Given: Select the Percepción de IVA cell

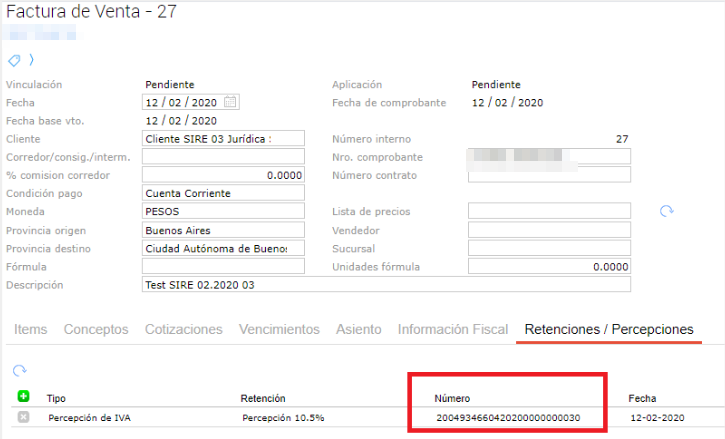Looking at the screenshot, I should [x=90, y=418].
